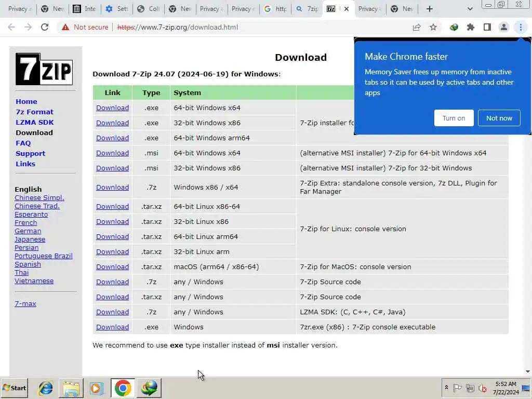Open the Action Center flag icon
532x399 pixels.
tap(457, 388)
